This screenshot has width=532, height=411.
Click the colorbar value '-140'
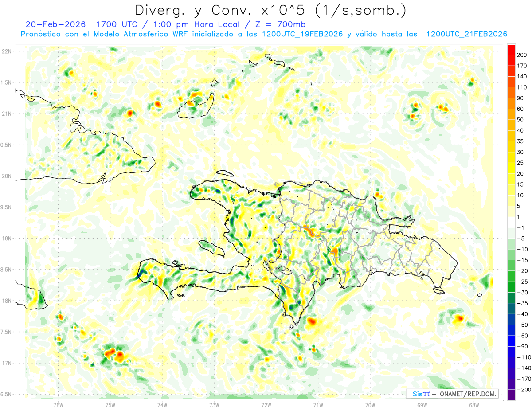pyautogui.click(x=524, y=368)
